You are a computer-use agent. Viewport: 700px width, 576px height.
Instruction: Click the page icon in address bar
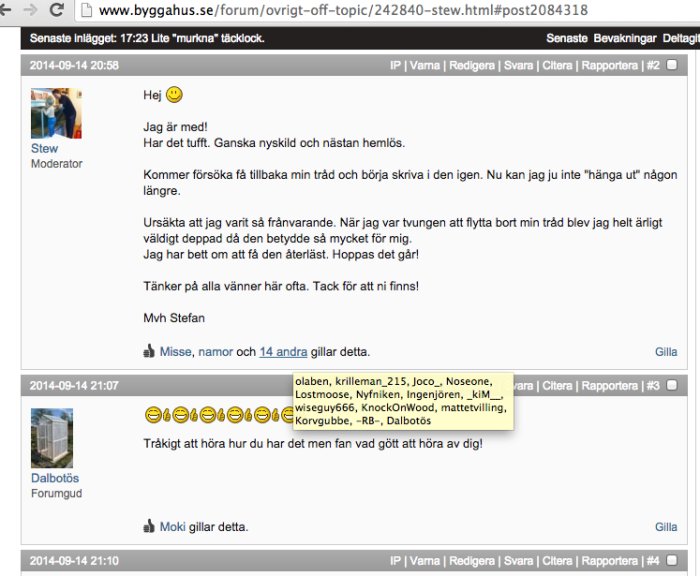85,10
